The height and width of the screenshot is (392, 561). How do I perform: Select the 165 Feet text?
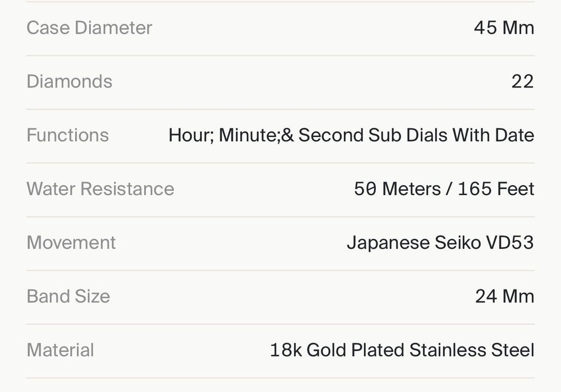[495, 189]
